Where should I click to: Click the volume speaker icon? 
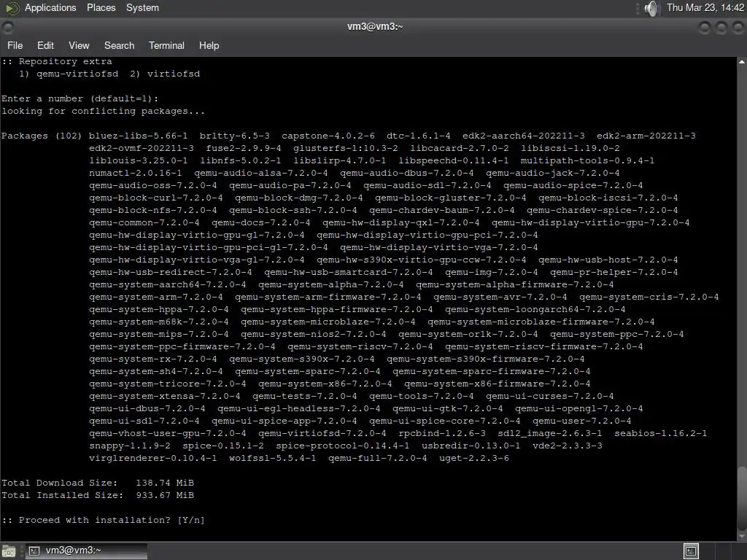click(x=651, y=8)
